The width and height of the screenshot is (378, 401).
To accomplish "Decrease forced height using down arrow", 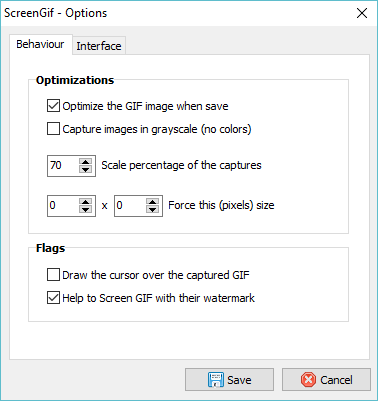I will click(x=153, y=209).
